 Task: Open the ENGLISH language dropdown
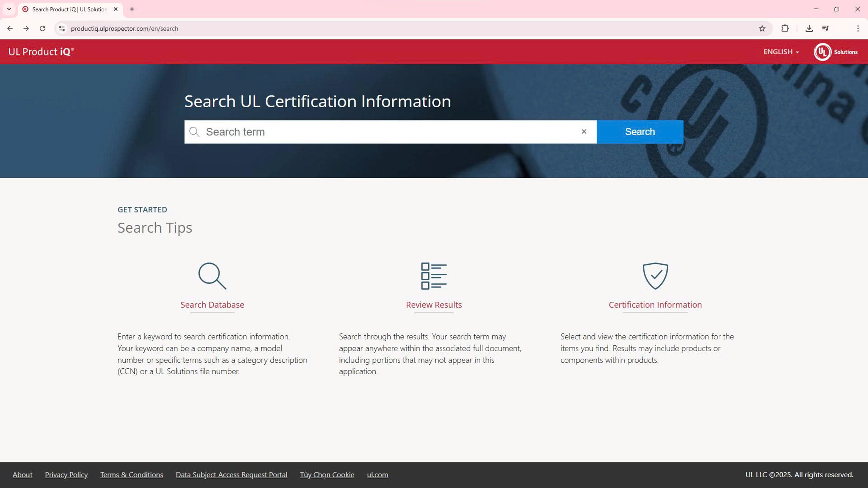[781, 52]
